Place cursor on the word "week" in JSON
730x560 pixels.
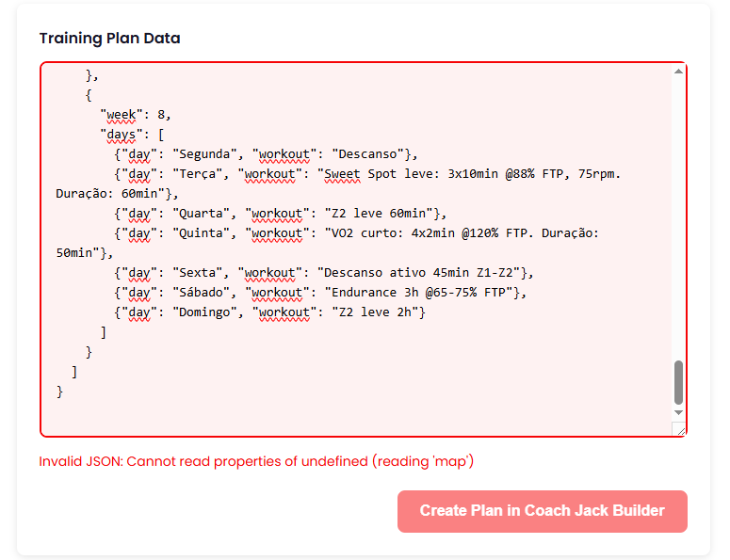pyautogui.click(x=122, y=115)
